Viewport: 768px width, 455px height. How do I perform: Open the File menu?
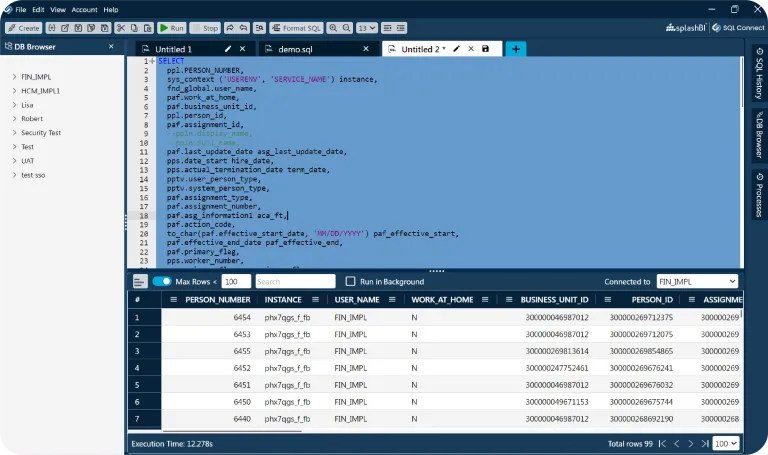[x=21, y=9]
